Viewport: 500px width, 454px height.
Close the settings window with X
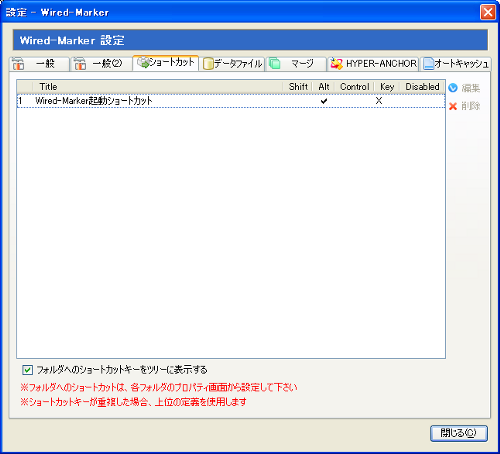click(488, 12)
